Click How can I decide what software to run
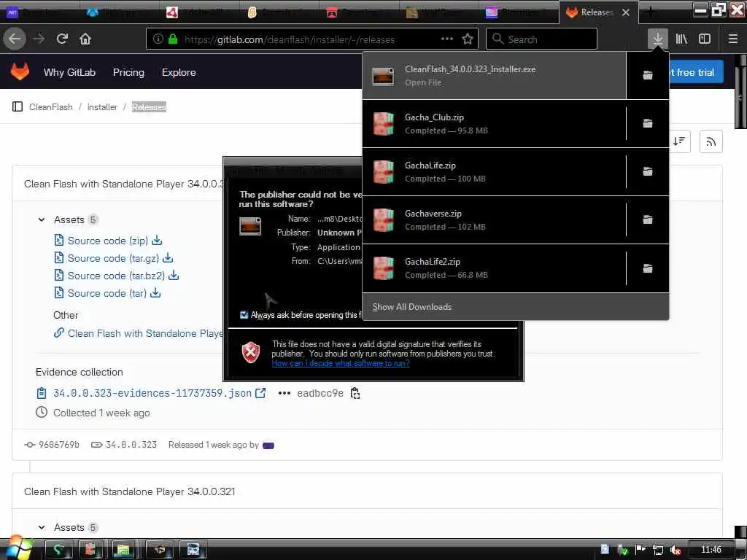This screenshot has height=560, width=747. (341, 363)
